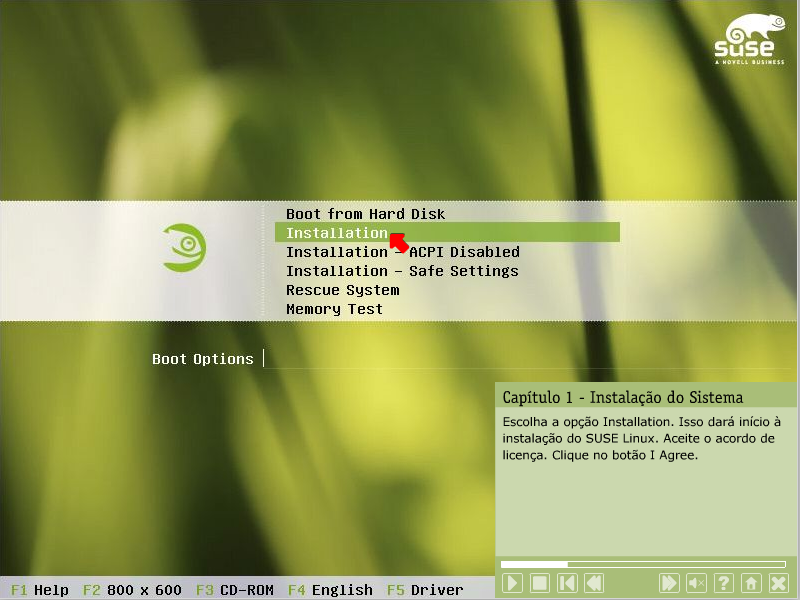Click the fast-forward double-arrow icon
800x600 pixels.
tap(669, 583)
